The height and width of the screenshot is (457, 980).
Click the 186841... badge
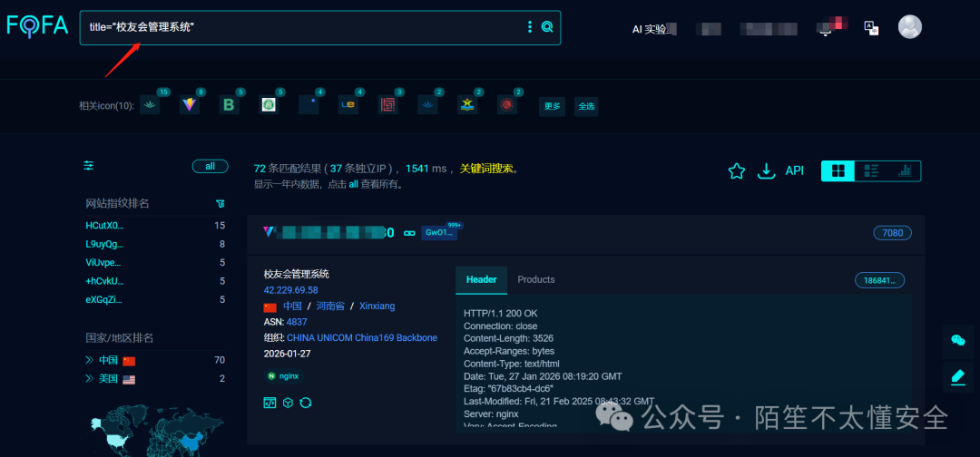tap(879, 280)
